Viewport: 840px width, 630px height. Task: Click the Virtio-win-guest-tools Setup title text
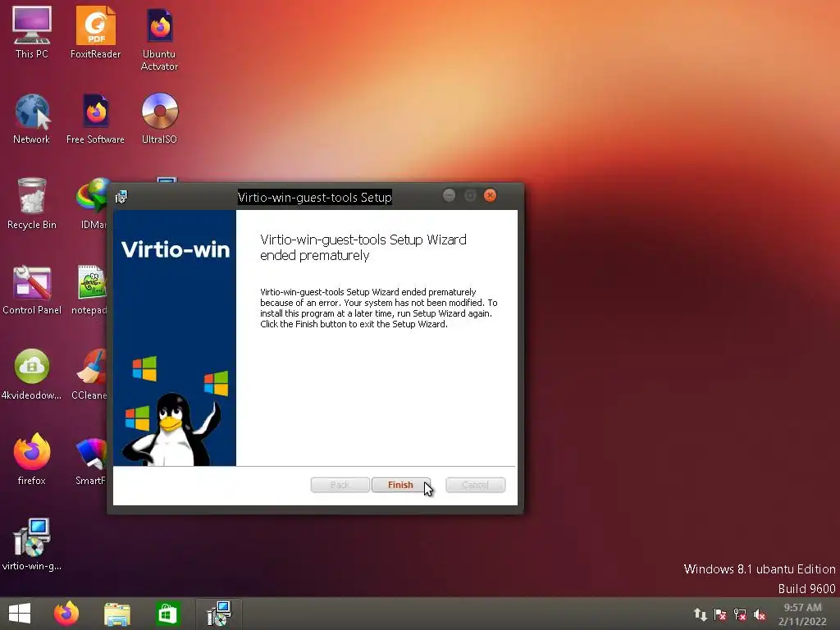tap(314, 197)
